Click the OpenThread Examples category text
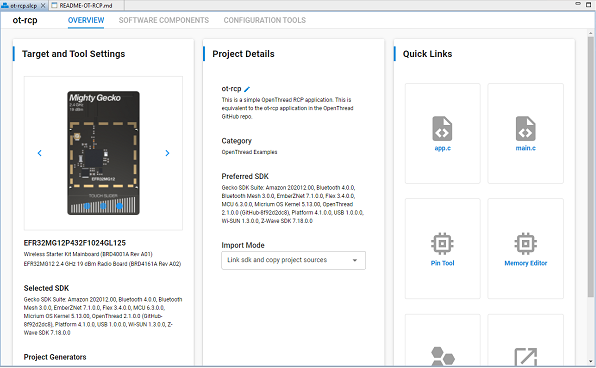 click(x=249, y=152)
